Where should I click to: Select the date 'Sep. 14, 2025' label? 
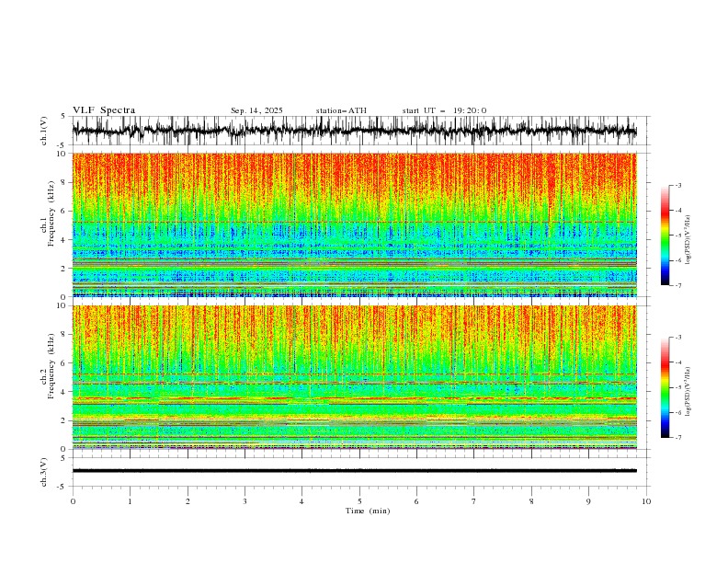(x=256, y=110)
